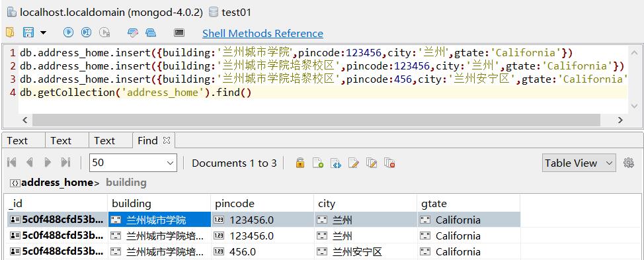The height and width of the screenshot is (260, 644).
Task: Click the stacked blue tabs icon
Action: 151,32
